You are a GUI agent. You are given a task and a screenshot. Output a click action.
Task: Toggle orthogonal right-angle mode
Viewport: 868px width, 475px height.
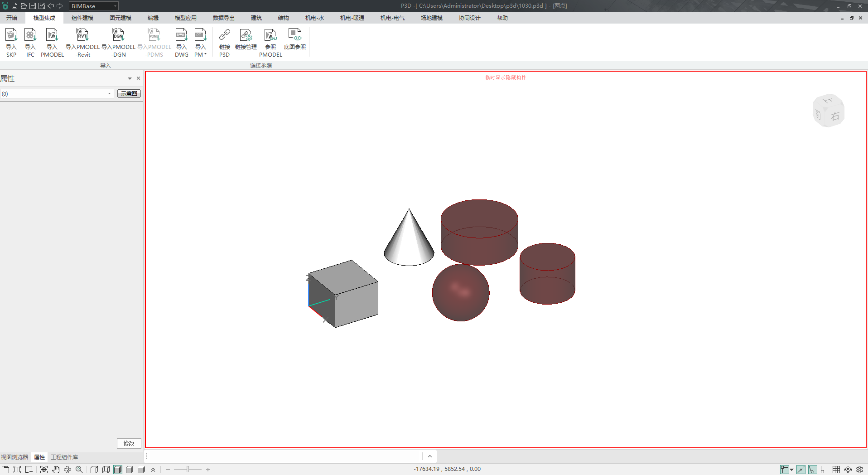point(825,470)
